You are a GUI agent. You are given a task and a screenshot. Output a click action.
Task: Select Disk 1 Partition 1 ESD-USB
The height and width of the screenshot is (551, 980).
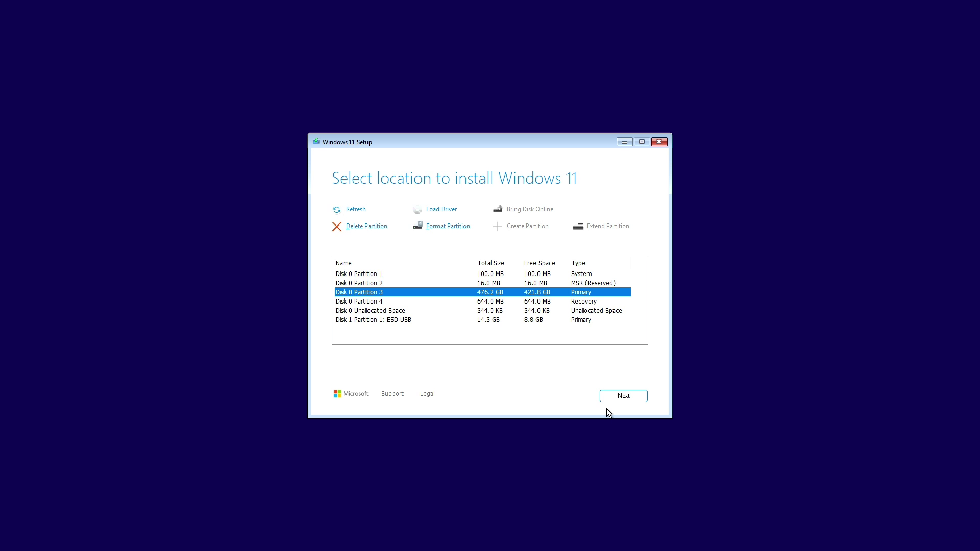point(373,319)
